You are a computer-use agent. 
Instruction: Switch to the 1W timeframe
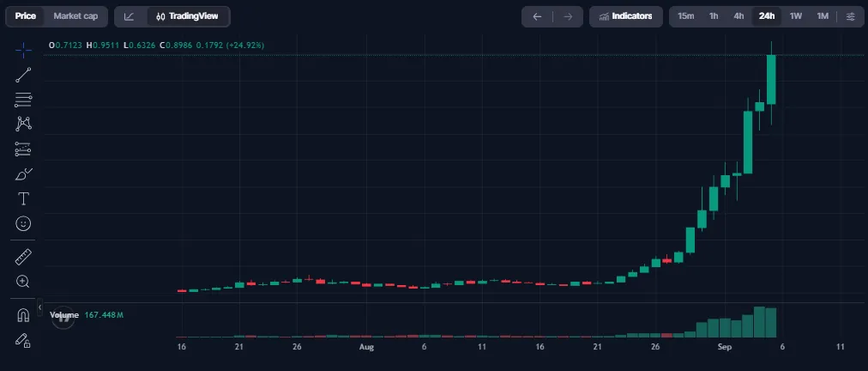[795, 16]
